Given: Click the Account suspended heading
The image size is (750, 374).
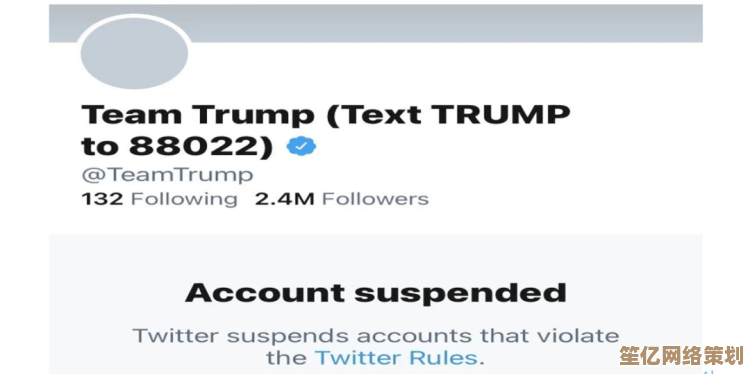Looking at the screenshot, I should [375, 293].
